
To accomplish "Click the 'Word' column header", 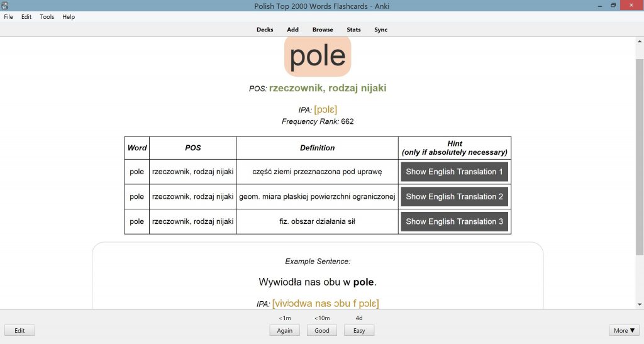I will [x=136, y=148].
